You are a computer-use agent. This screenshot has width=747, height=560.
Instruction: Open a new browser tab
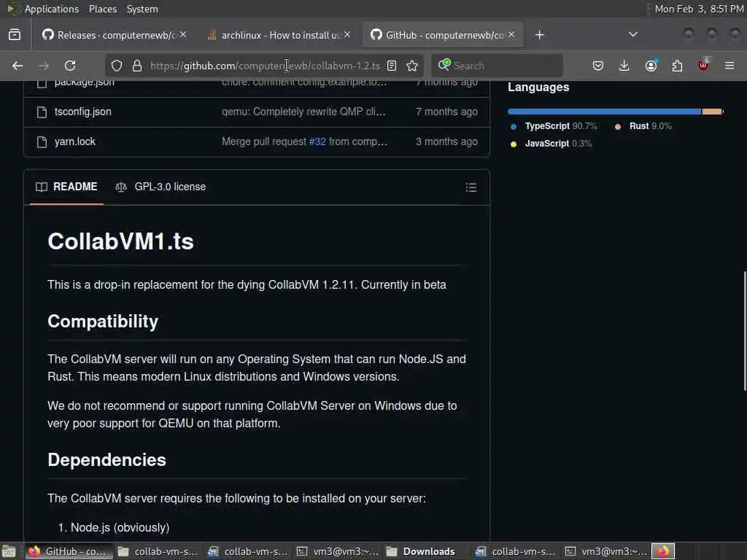click(x=539, y=35)
